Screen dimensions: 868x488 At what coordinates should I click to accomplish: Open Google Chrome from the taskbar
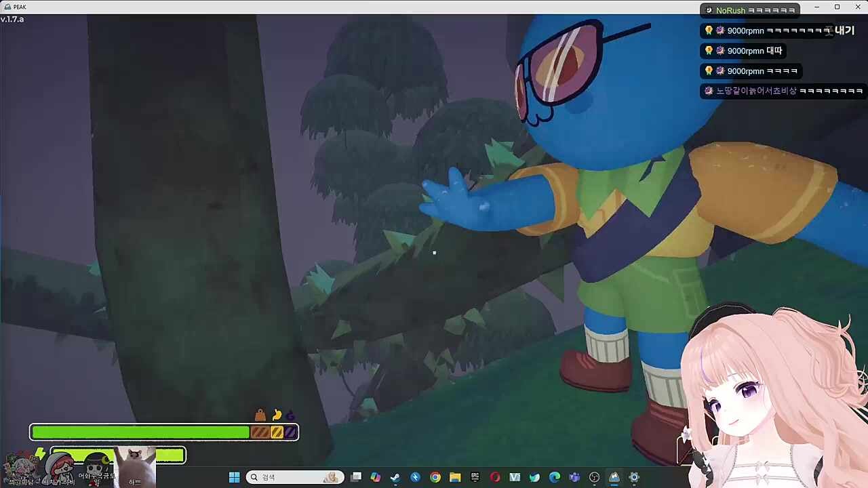click(435, 477)
